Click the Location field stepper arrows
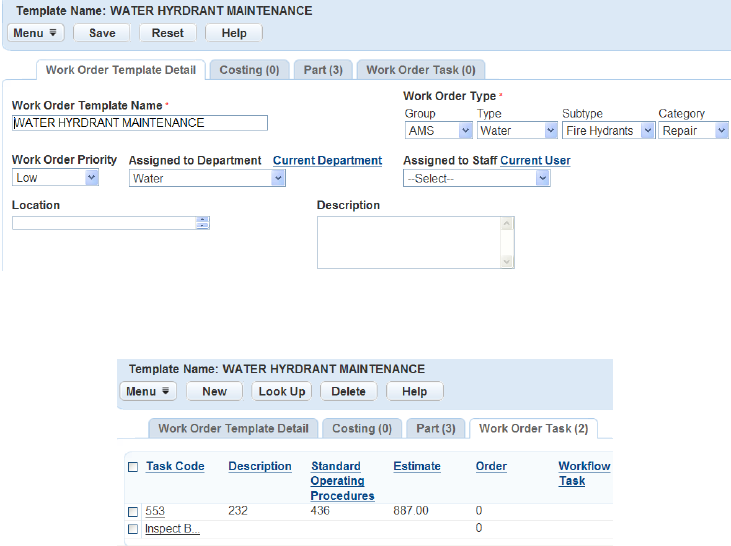The width and height of the screenshot is (731, 546). tap(203, 223)
